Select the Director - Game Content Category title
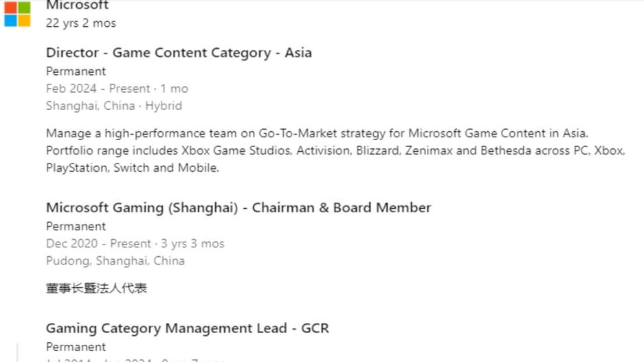This screenshot has width=644, height=362. click(x=179, y=53)
